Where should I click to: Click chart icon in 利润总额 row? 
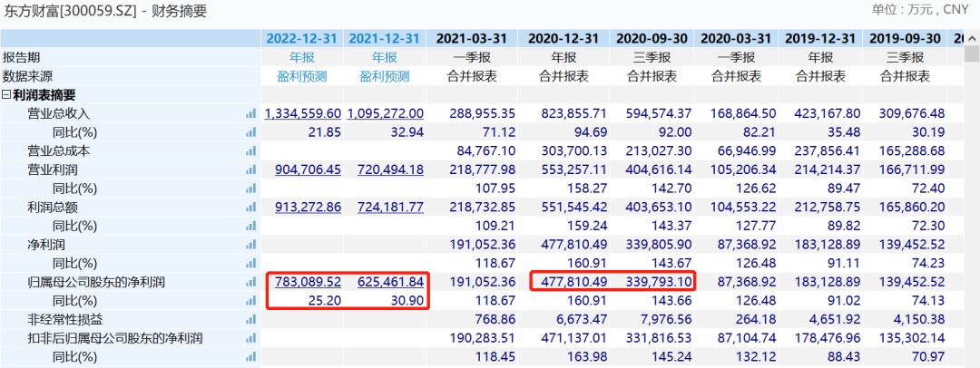click(x=250, y=208)
